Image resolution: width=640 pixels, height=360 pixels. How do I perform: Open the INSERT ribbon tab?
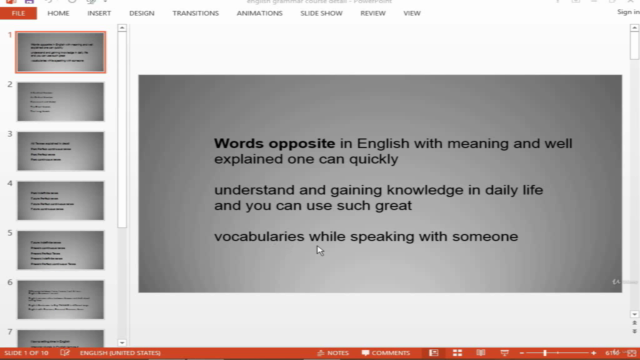99,13
